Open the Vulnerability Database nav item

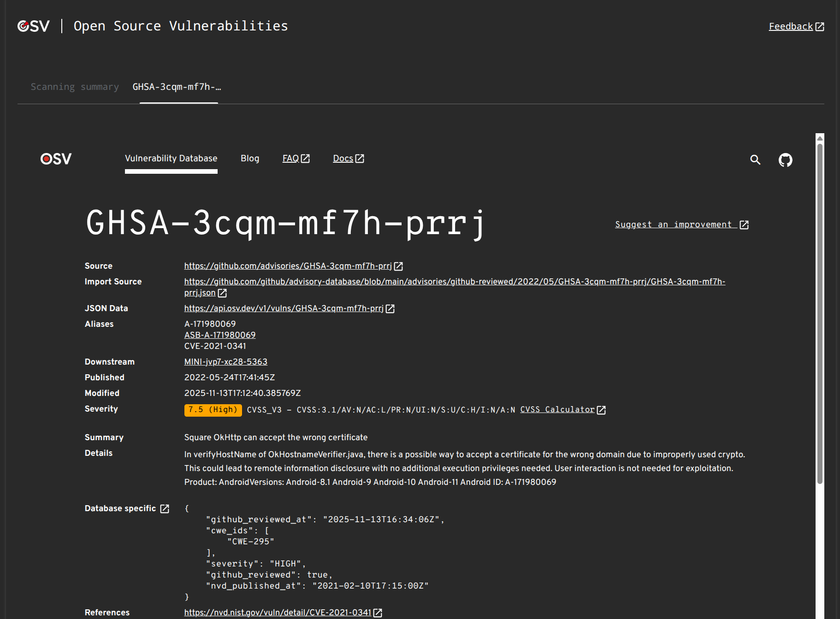pyautogui.click(x=171, y=159)
